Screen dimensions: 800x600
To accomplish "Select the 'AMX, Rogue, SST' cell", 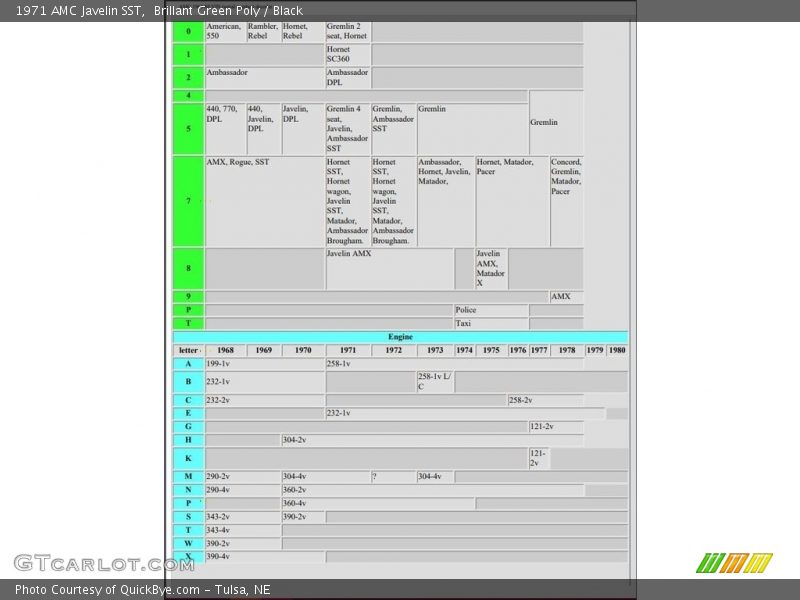I will (x=265, y=202).
